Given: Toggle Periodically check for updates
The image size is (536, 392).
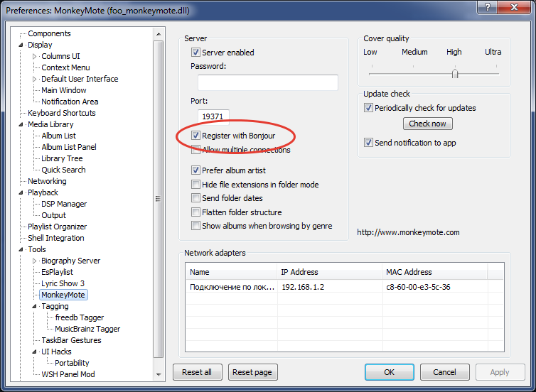Looking at the screenshot, I should (368, 108).
